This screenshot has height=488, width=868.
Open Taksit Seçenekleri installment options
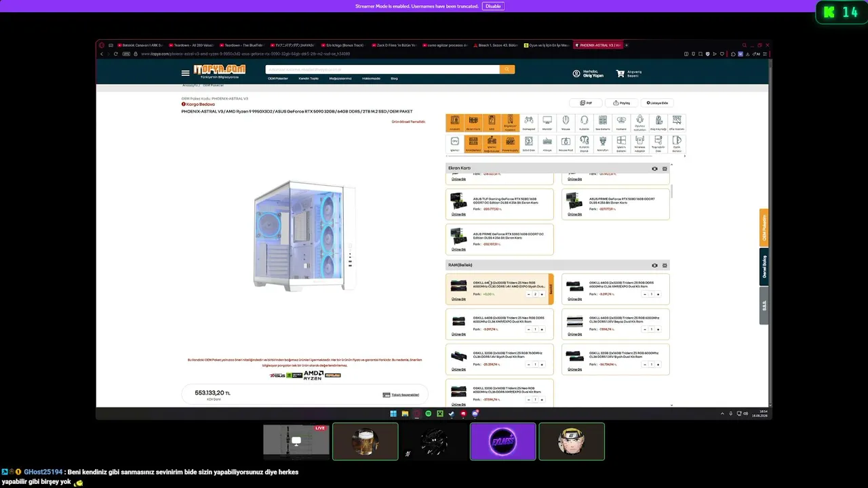click(x=401, y=394)
